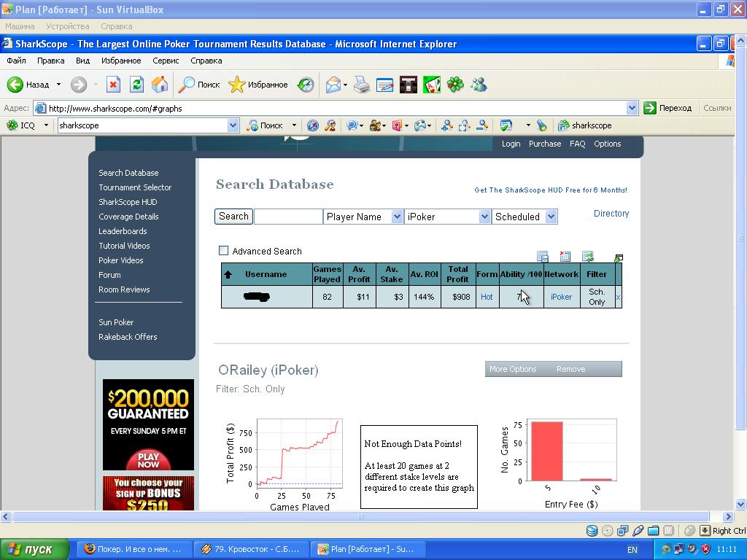The image size is (747, 560).
Task: Click the save results icon above table
Action: pyautogui.click(x=543, y=257)
